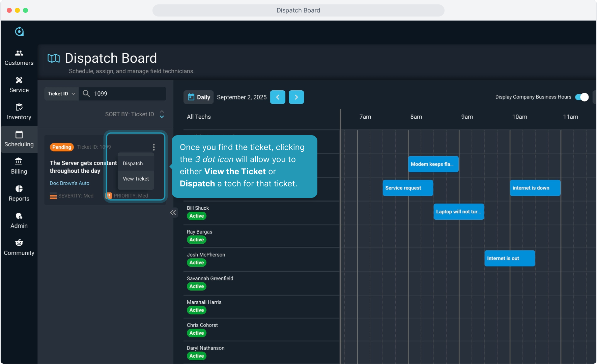Go to the previous day
This screenshot has height=364, width=597.
pyautogui.click(x=278, y=97)
